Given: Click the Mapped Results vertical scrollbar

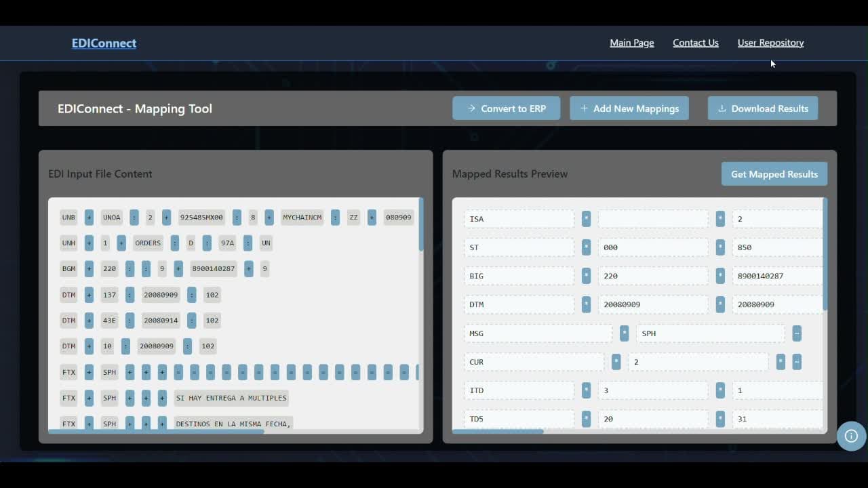Looking at the screenshot, I should coord(825,255).
